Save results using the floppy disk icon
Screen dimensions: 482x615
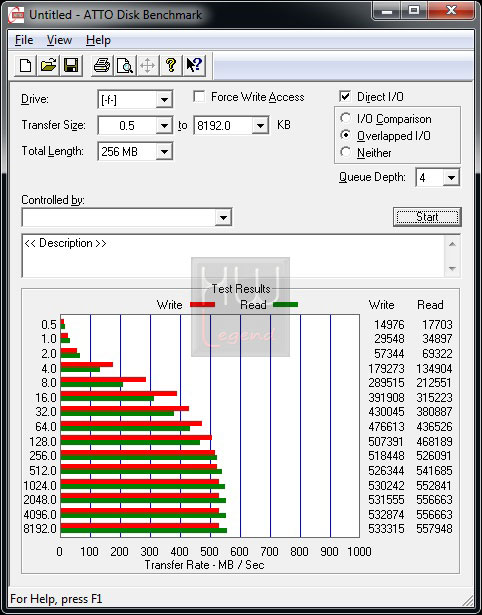(x=71, y=66)
